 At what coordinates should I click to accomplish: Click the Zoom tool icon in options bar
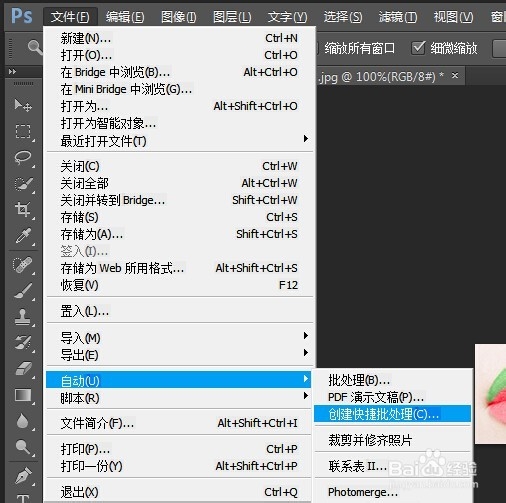point(35,48)
